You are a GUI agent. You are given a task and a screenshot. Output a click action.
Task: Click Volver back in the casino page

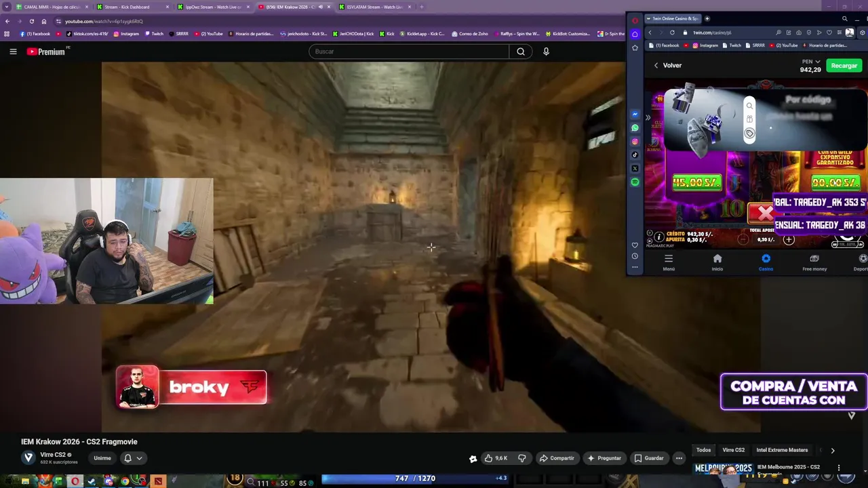667,65
